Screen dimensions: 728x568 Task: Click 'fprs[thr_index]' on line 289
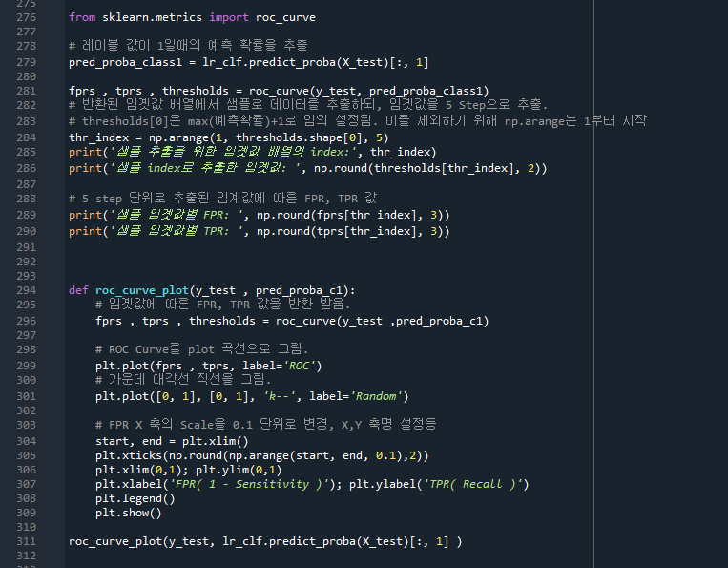click(366, 215)
